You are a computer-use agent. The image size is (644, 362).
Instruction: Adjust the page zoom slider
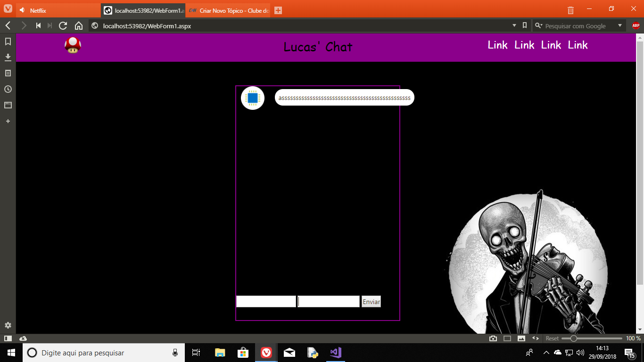point(592,338)
